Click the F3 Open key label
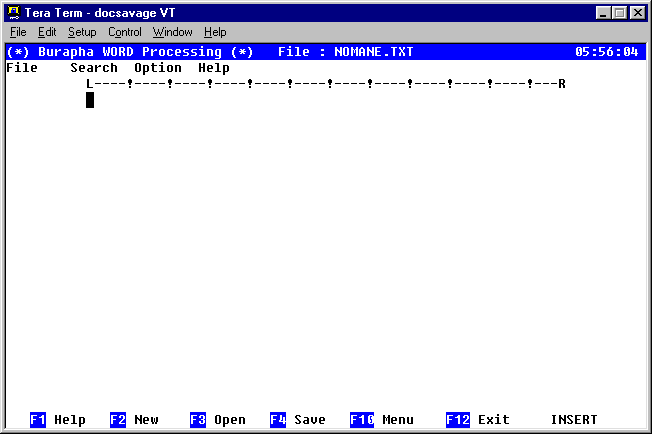The height and width of the screenshot is (434, 652). (217, 419)
